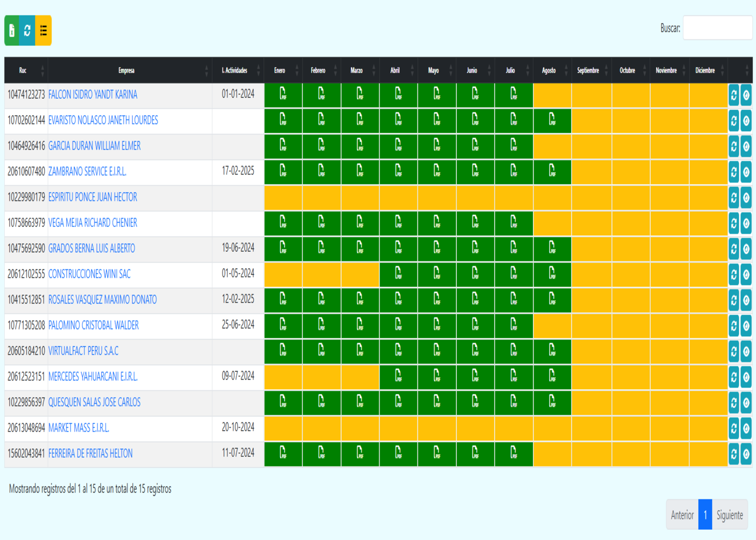Click the Buscar search input field

(717, 28)
